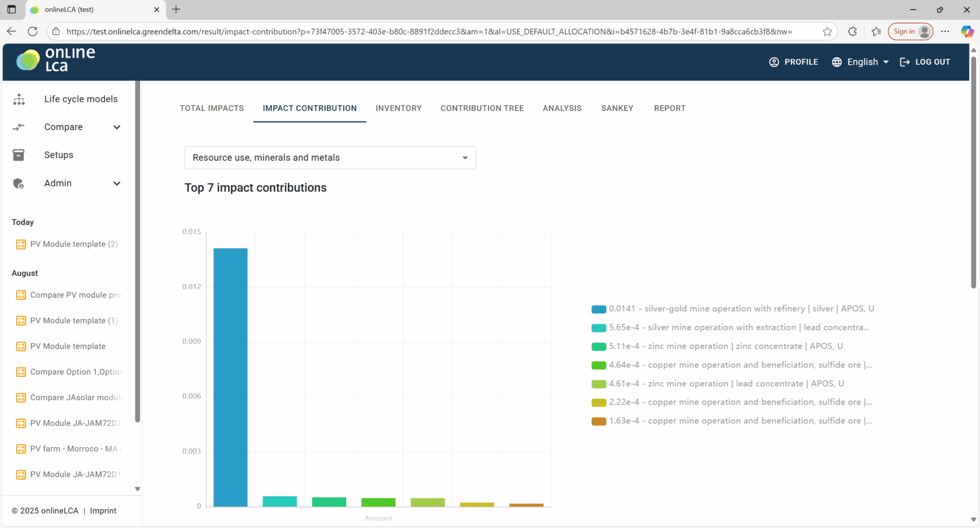Switch to the Sankey tab

pyautogui.click(x=617, y=109)
